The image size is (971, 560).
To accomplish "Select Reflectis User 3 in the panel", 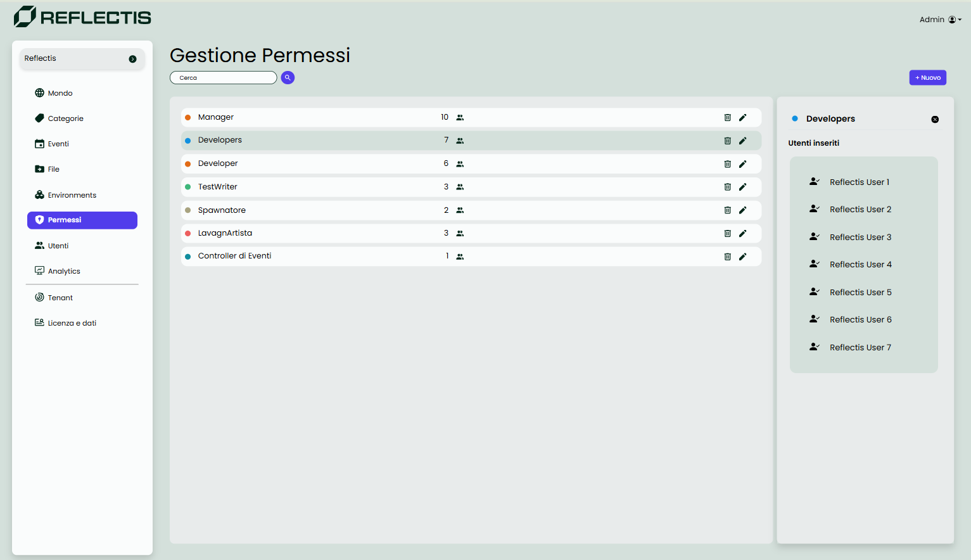I will pyautogui.click(x=860, y=237).
